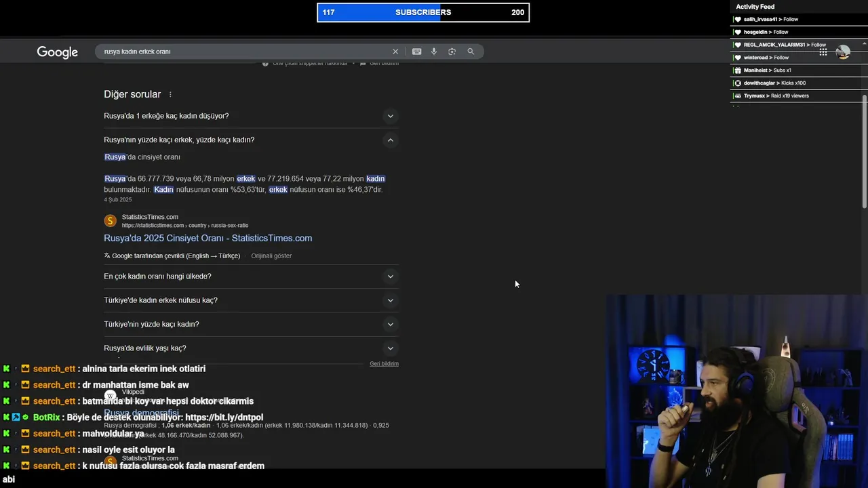Collapse "Rusya'nın yüzde kaçı erkek" question
This screenshot has height=488, width=868.
tap(390, 140)
